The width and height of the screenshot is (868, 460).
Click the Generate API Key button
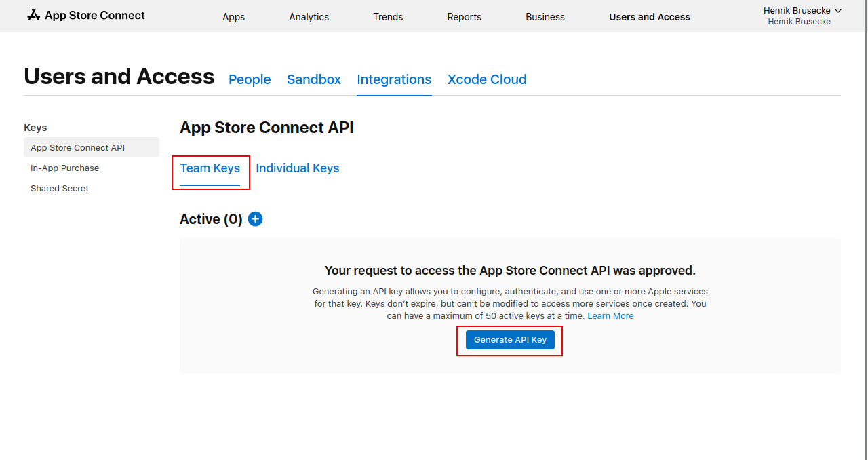coord(510,340)
